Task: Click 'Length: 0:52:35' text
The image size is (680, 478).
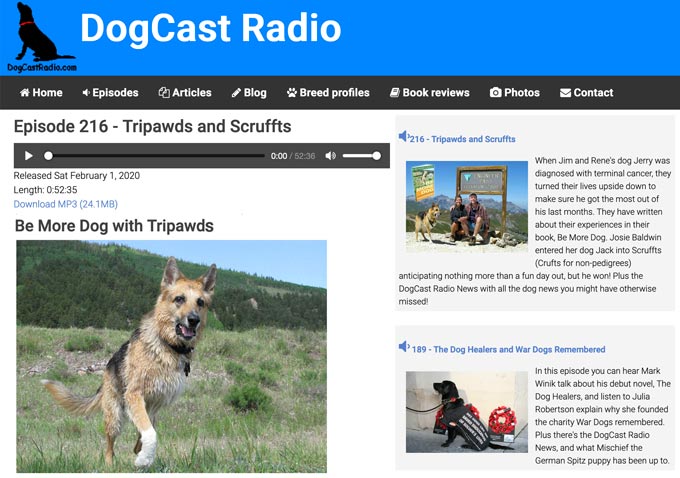Action: pyautogui.click(x=46, y=190)
